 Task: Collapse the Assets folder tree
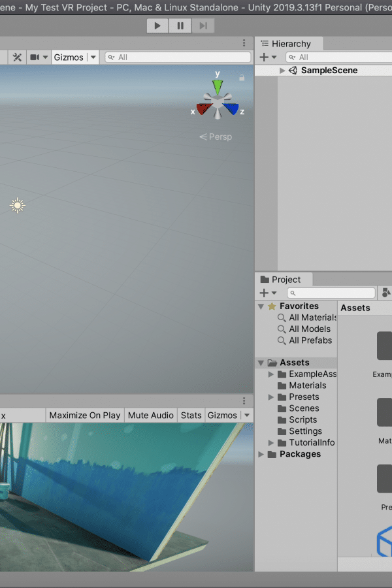pos(261,363)
